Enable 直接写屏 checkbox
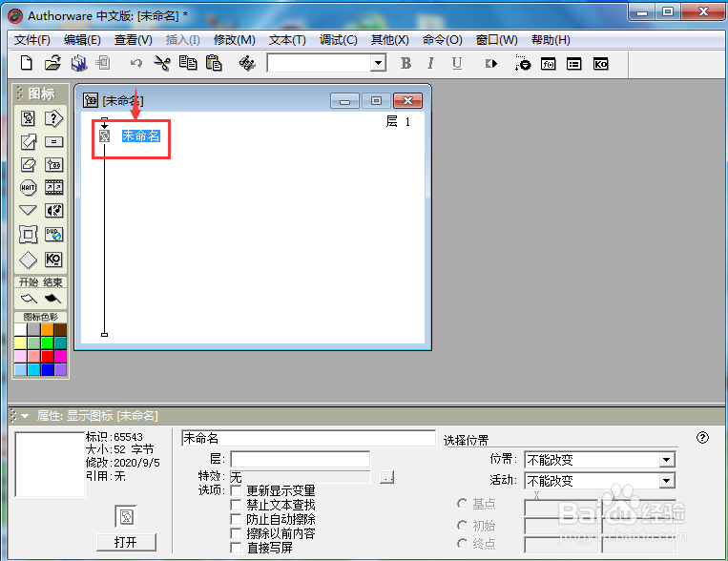The width and height of the screenshot is (728, 561). pyautogui.click(x=236, y=548)
